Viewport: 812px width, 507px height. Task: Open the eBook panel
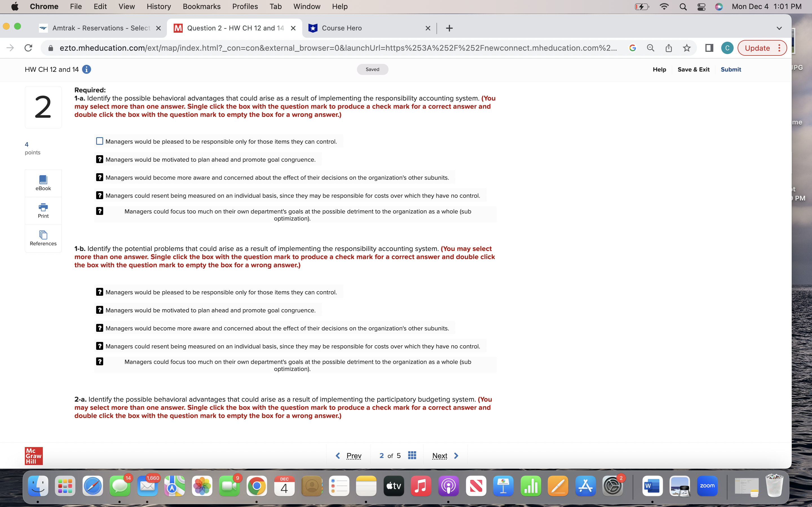click(x=43, y=183)
